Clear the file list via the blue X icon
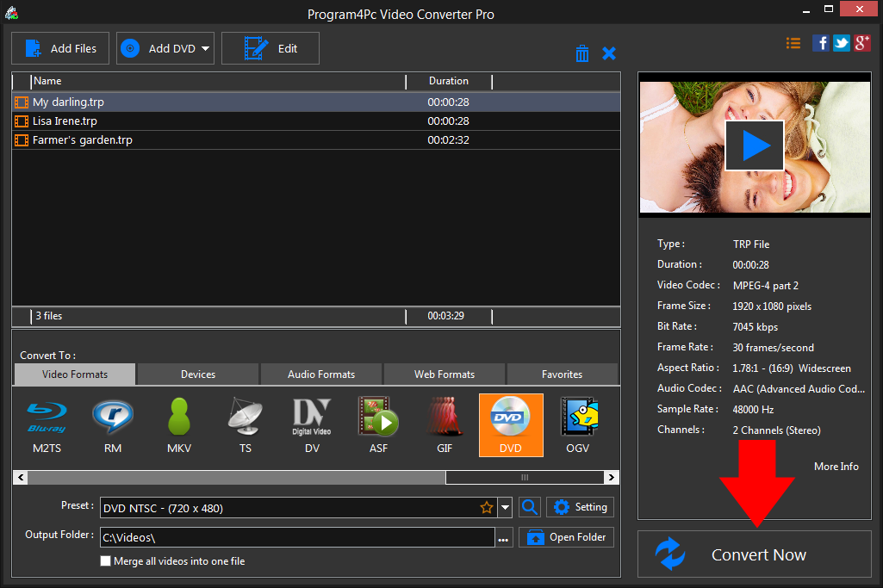This screenshot has width=883, height=588. click(609, 53)
